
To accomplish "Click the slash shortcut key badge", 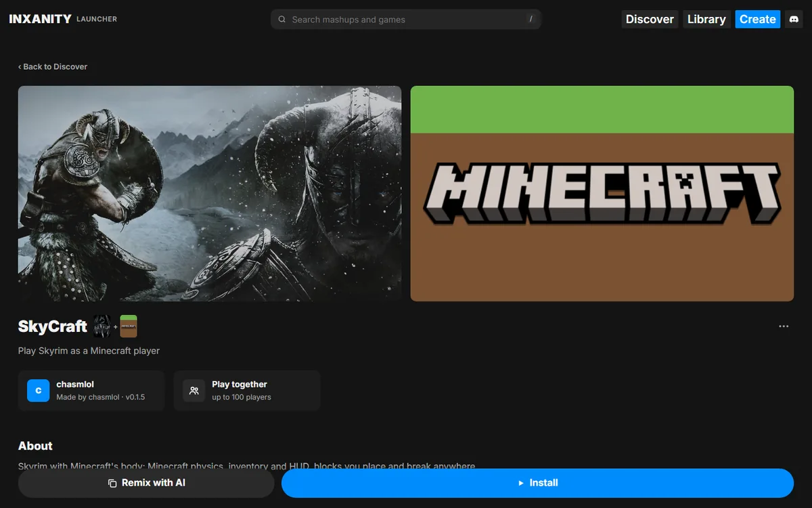I will pyautogui.click(x=531, y=19).
